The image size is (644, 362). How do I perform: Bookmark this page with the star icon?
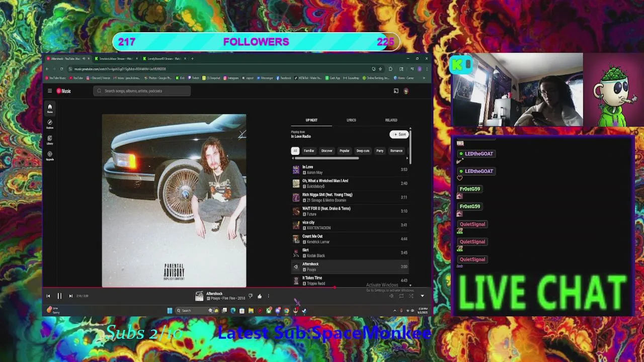380,69
